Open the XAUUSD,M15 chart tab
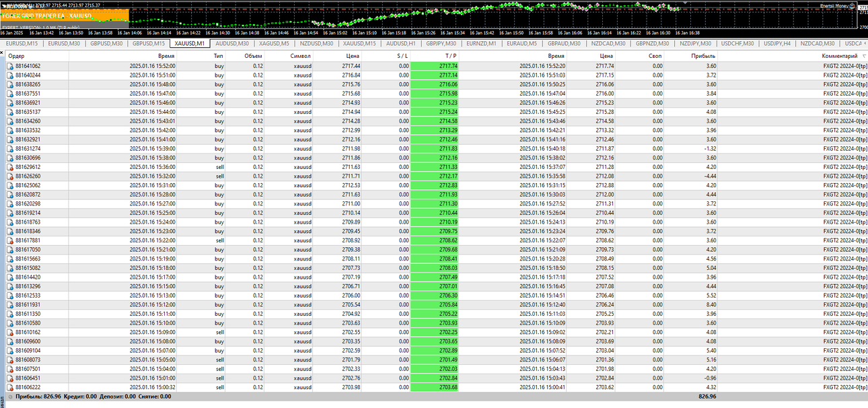Viewport: 868px width, 408px height. [359, 43]
